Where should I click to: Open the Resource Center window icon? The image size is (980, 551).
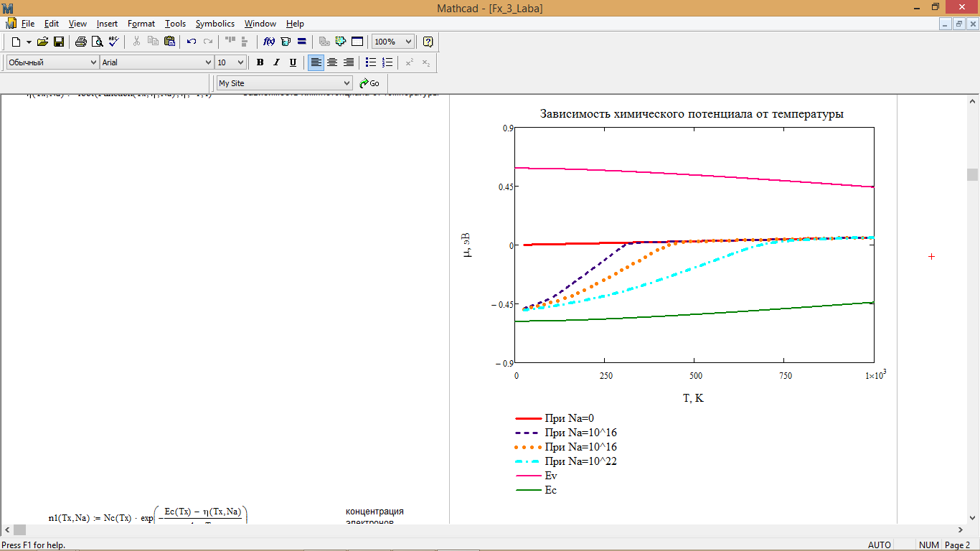point(357,42)
